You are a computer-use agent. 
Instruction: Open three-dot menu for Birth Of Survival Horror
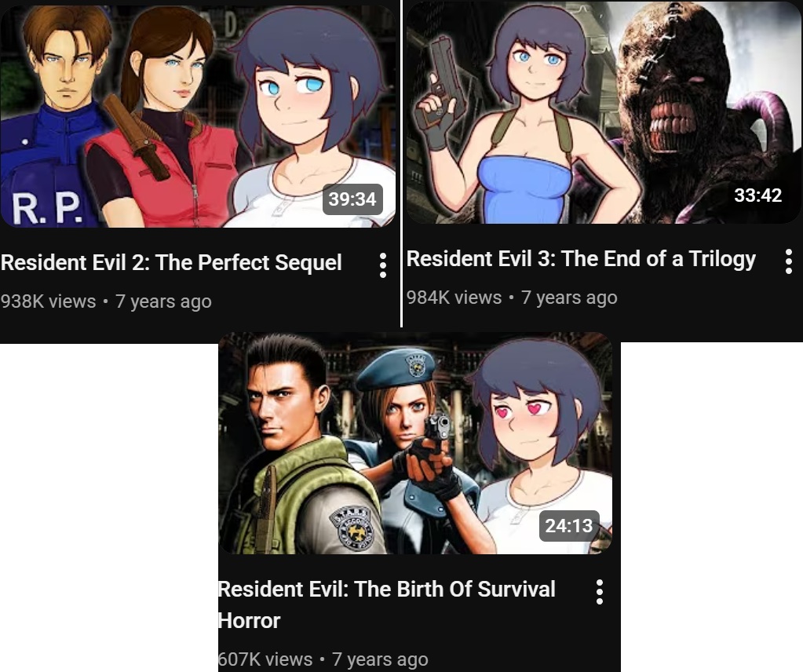(600, 592)
